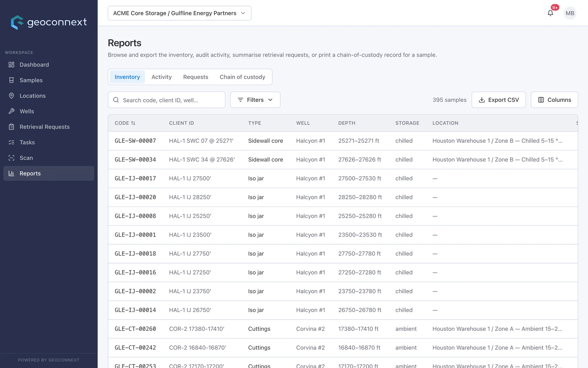Viewport: 588px width, 368px height.
Task: Open the Locations page
Action: (49, 96)
